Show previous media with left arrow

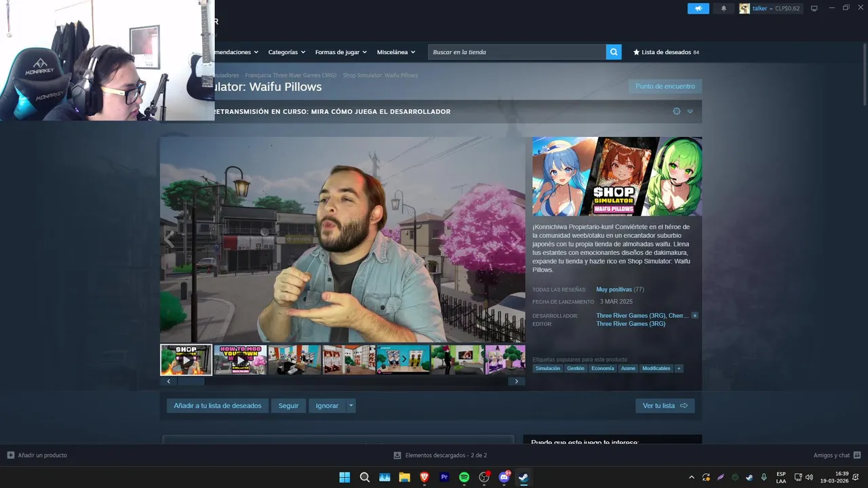click(x=170, y=239)
